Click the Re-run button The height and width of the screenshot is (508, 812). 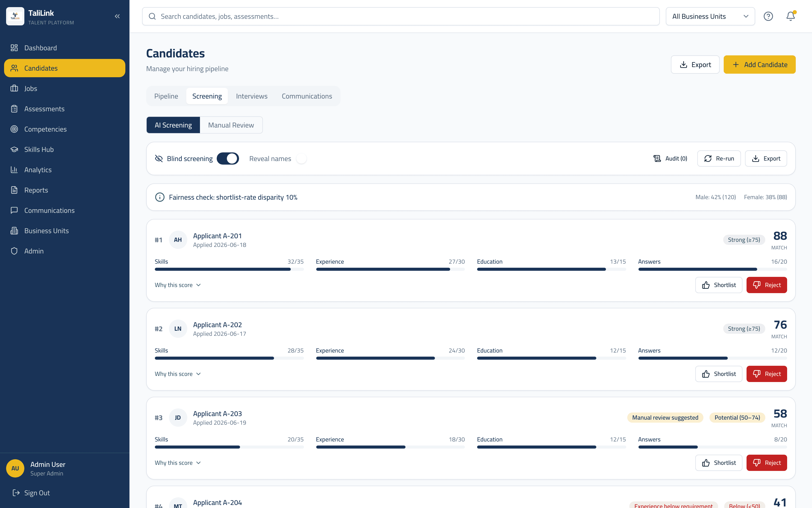coord(719,158)
